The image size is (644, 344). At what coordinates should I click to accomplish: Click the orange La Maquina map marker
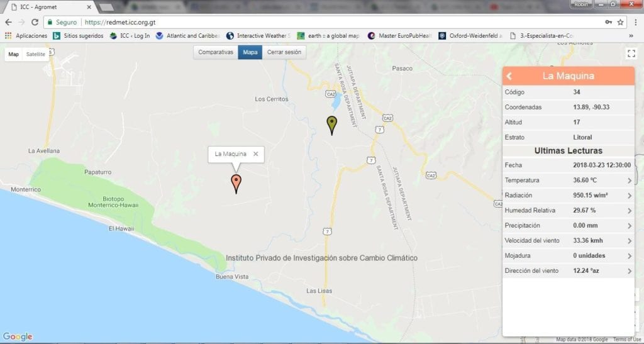(x=236, y=184)
